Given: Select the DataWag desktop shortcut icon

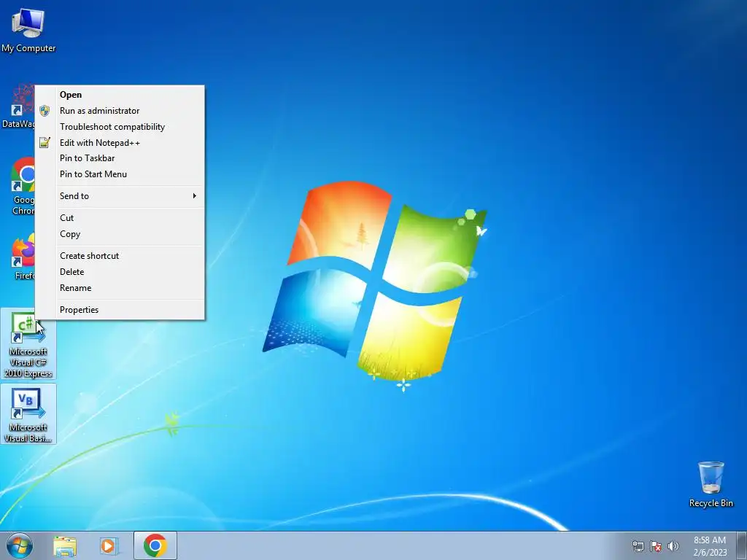Looking at the screenshot, I should tap(18, 106).
